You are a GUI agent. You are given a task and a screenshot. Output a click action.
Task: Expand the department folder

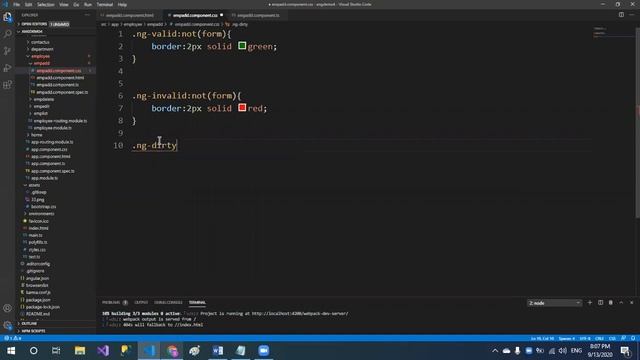pyautogui.click(x=42, y=49)
